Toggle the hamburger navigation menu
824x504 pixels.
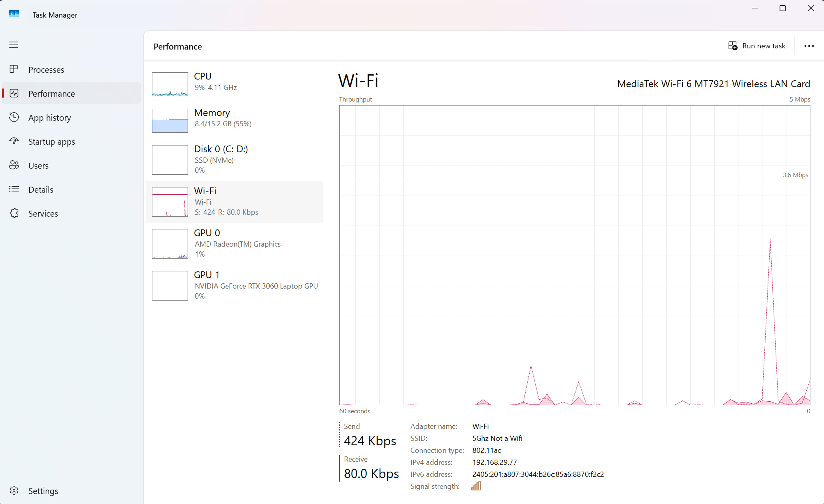(14, 45)
